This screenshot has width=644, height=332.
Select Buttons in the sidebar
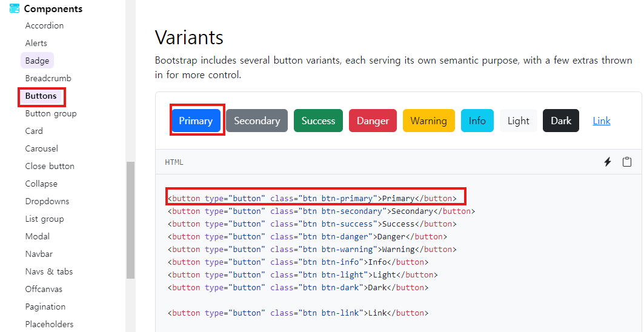click(x=41, y=96)
